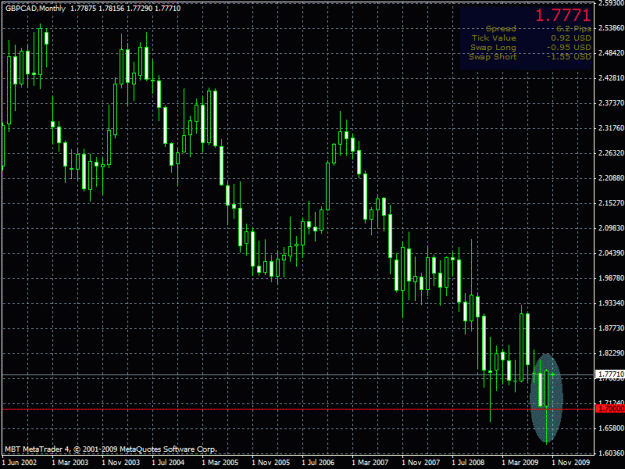
Task: Click the red 1.70000 price tag
Action: pos(609,409)
